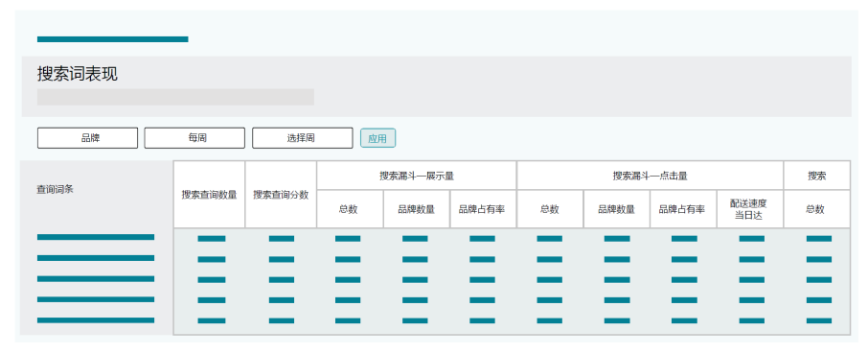Click the 搜索漏斗—展示量 group header
Screen dimensions: 868x354
tap(417, 176)
